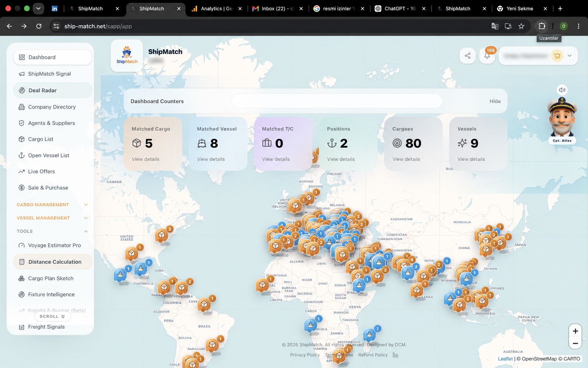588x368 pixels.
Task: Open Freight Signals tool
Action: [53, 327]
